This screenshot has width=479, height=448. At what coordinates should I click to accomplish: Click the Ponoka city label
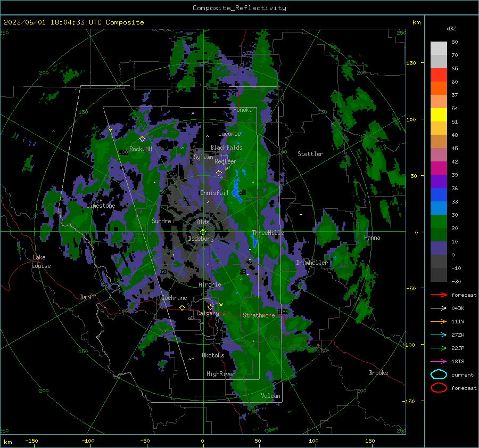243,110
